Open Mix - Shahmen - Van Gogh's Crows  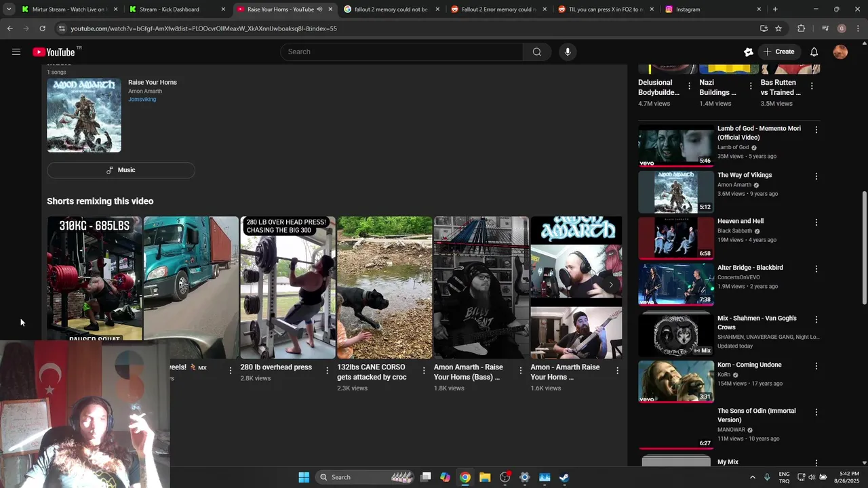click(676, 333)
